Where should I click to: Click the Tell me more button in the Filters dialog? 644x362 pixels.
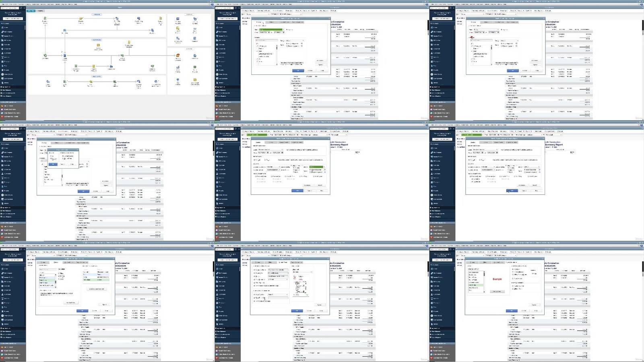(x=70, y=302)
